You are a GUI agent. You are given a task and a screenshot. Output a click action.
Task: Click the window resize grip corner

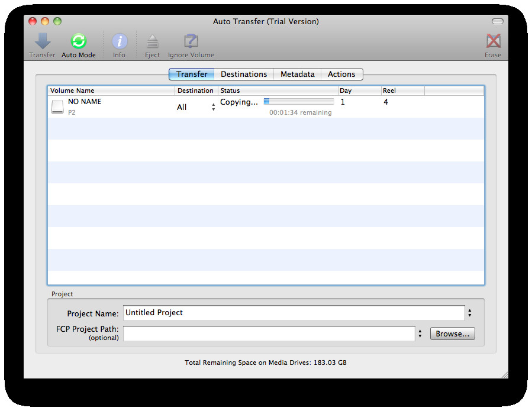point(505,375)
